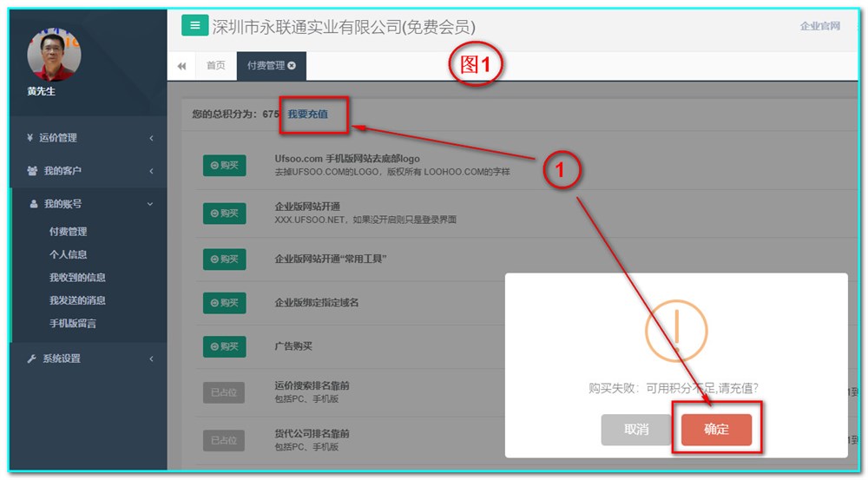Click 购买 button for 广告购买
The height and width of the screenshot is (480, 868).
tap(224, 346)
